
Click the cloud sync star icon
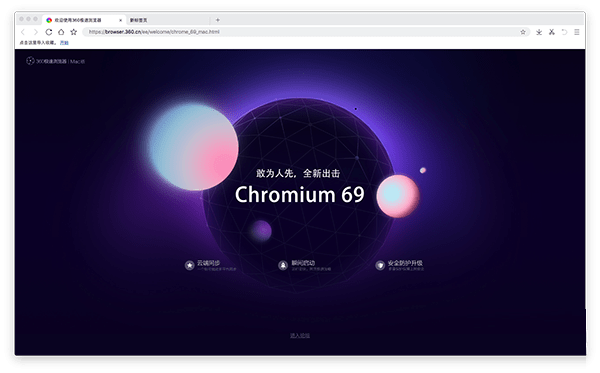189,265
